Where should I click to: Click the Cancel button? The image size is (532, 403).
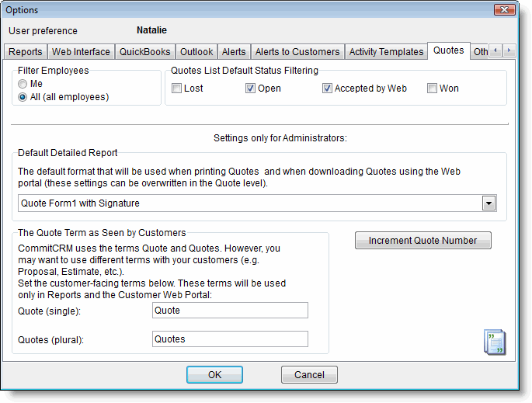[x=309, y=375]
